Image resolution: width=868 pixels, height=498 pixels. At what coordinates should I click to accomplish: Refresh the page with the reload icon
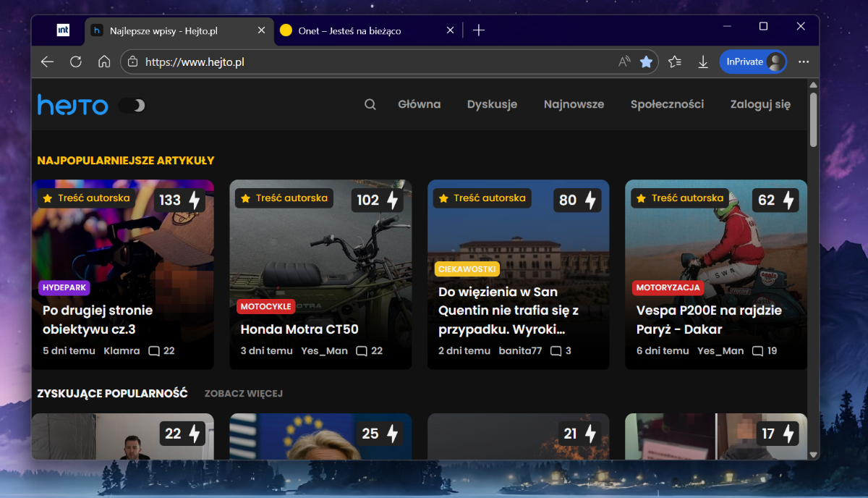pos(76,62)
